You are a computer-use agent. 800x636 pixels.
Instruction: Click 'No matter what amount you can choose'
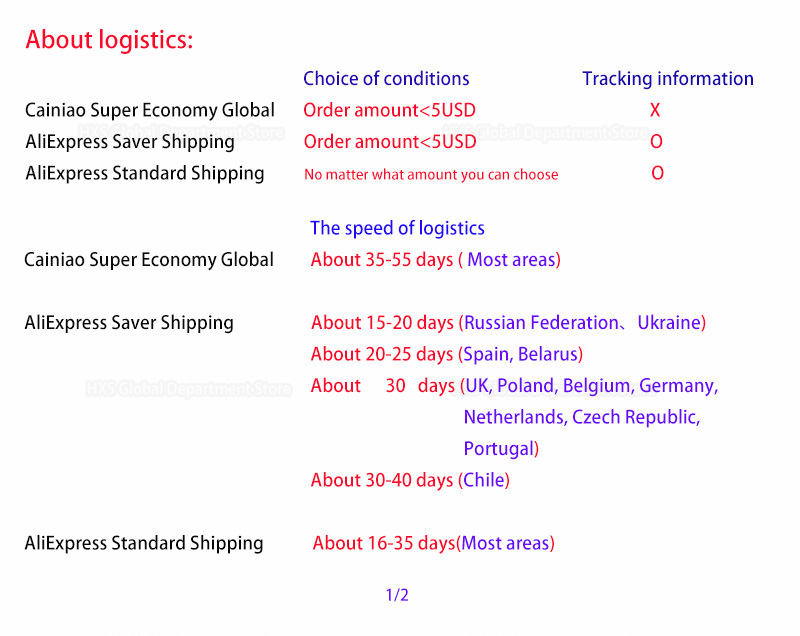[x=431, y=174]
